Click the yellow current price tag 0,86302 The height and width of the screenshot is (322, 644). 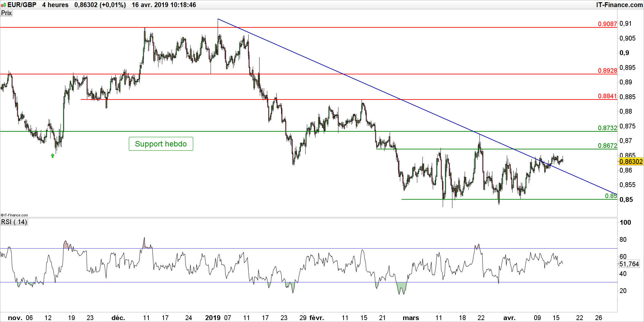pos(631,162)
